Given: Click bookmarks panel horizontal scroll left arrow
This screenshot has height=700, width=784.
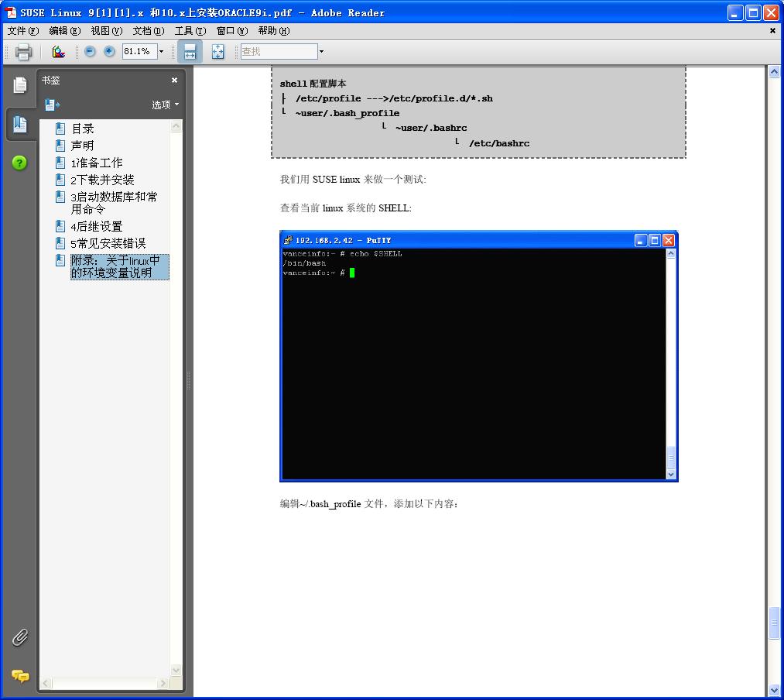Looking at the screenshot, I should pyautogui.click(x=46, y=683).
